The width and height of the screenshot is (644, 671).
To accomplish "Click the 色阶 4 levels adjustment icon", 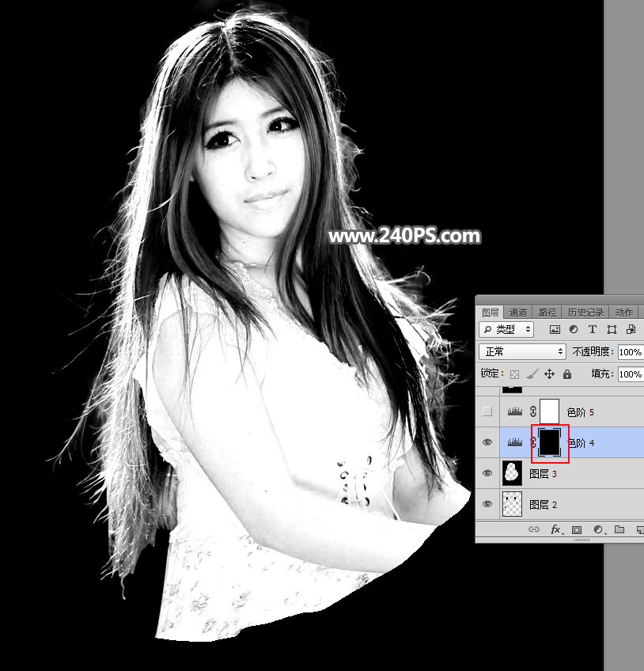I will tap(515, 442).
